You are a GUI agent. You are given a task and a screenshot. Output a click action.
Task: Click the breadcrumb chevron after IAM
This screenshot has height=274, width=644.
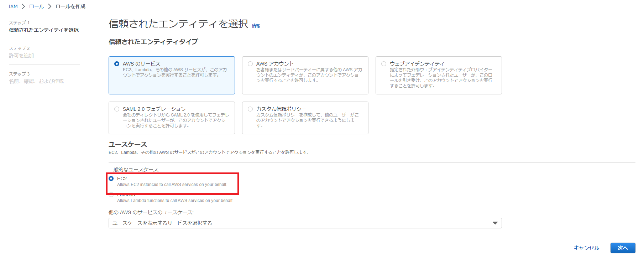[23, 6]
